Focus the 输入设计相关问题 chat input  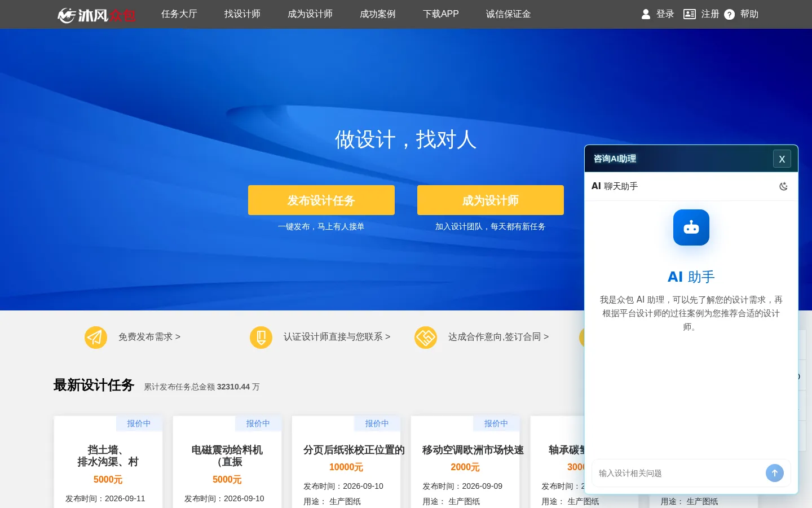[679, 473]
